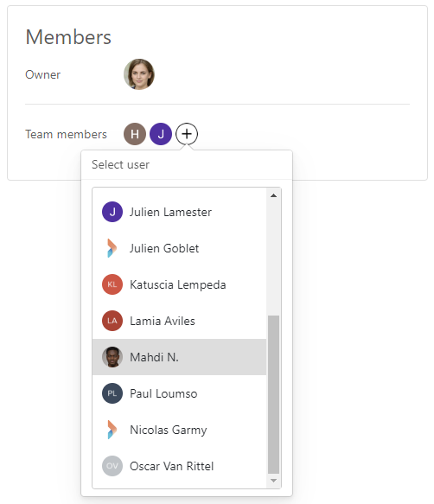Viewport: 434px width, 504px height.
Task: Choose Oscar Van Rittel as team member
Action: click(x=179, y=466)
